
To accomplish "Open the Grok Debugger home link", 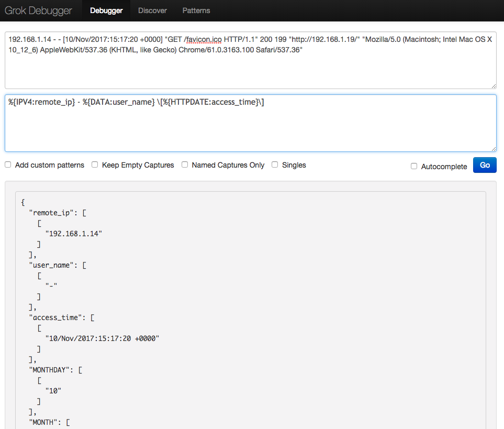I will point(38,10).
